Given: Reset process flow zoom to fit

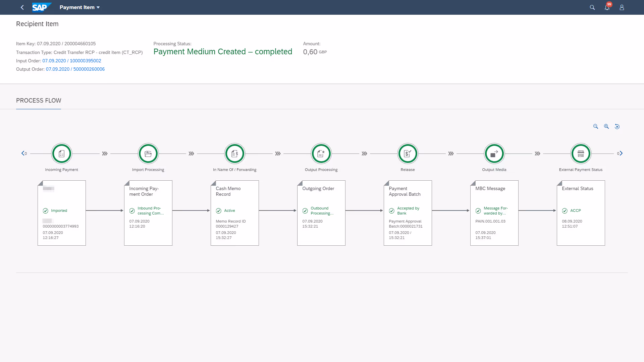Looking at the screenshot, I should [617, 126].
